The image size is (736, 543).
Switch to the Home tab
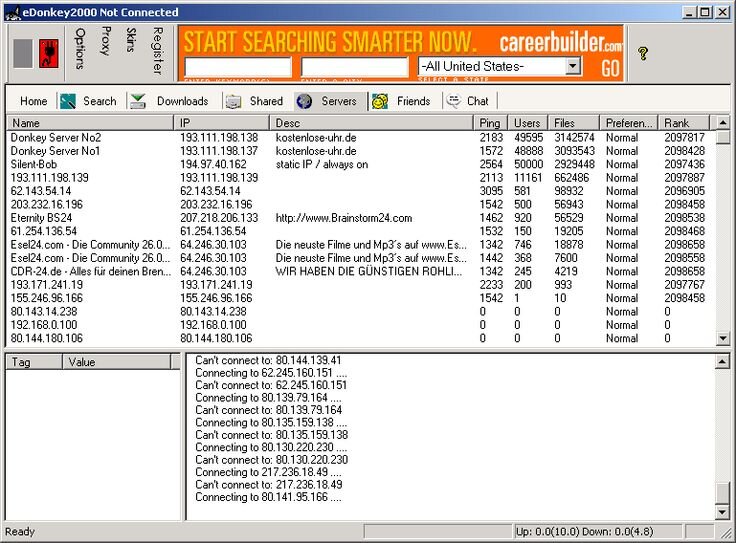[x=33, y=101]
